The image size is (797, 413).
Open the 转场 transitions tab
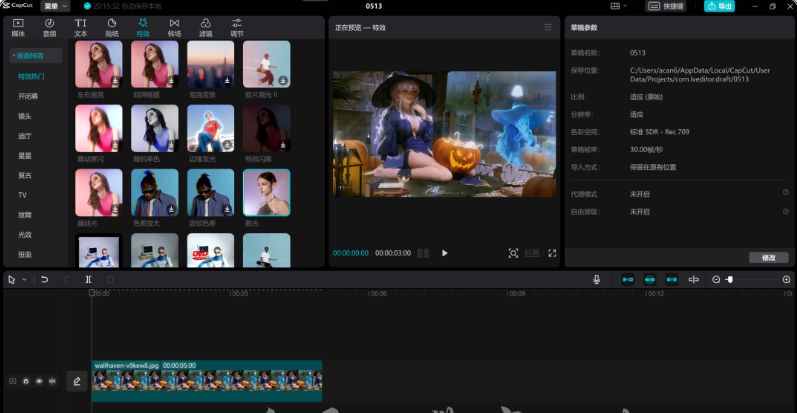point(174,27)
